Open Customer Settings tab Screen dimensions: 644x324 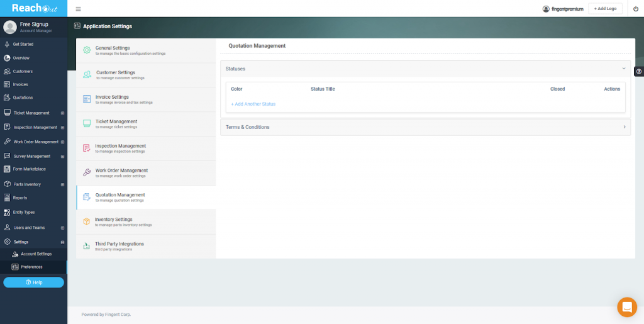click(146, 75)
